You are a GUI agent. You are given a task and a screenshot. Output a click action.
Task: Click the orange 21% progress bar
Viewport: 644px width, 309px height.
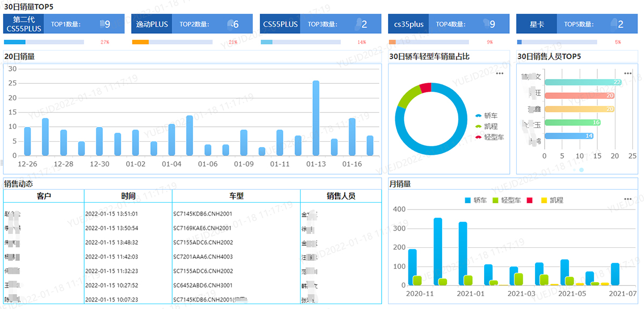coord(172,42)
